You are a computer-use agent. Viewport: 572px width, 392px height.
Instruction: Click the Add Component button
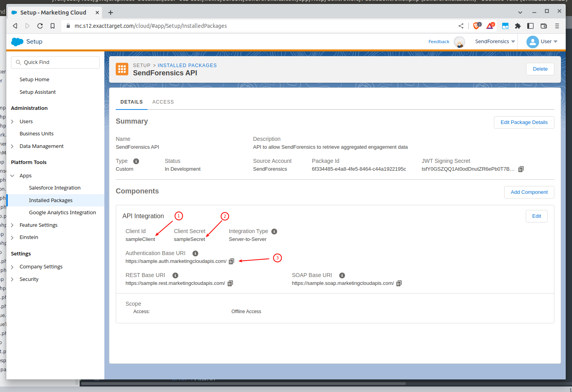click(x=529, y=192)
